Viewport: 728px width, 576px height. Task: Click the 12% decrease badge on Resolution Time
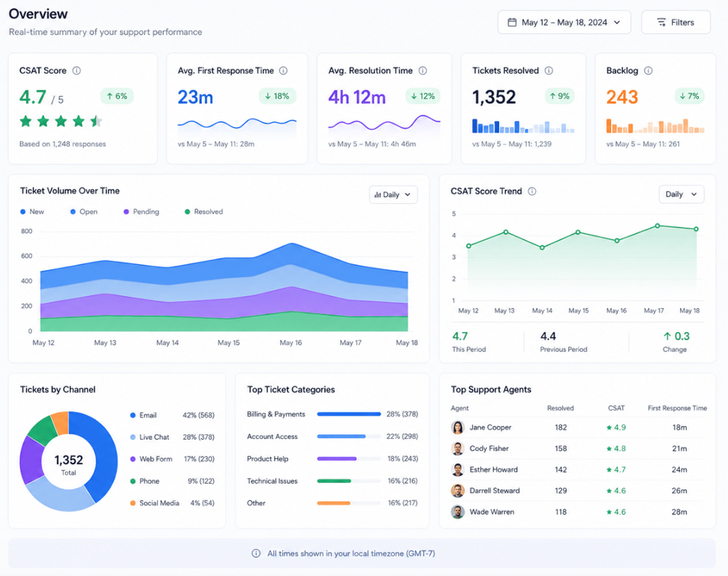point(423,96)
